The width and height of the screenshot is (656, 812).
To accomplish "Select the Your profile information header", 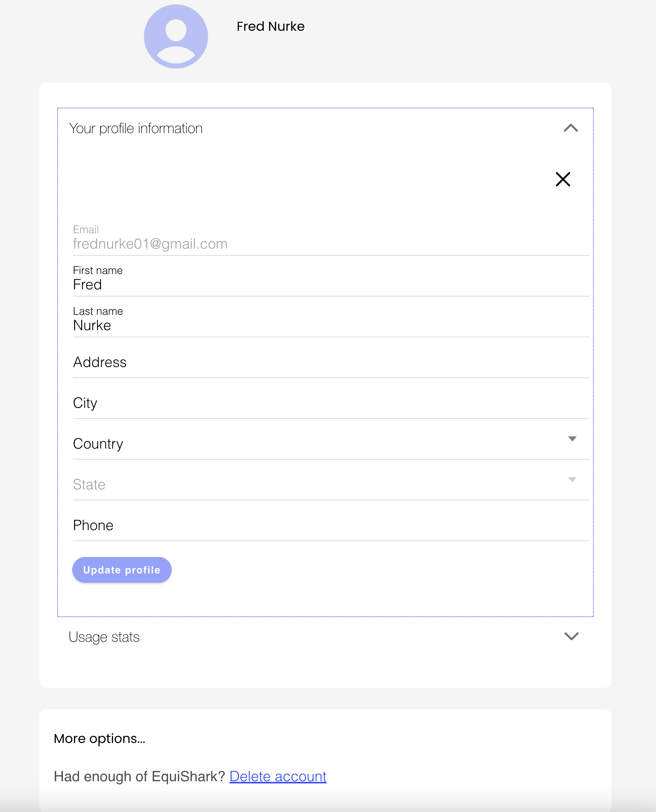I will (x=136, y=128).
